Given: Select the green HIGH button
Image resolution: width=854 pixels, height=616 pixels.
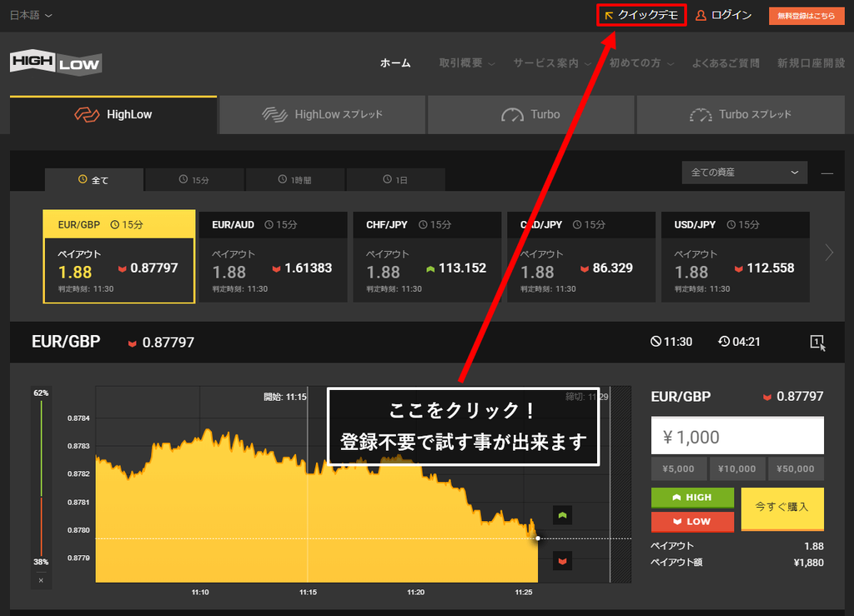Looking at the screenshot, I should point(692,498).
